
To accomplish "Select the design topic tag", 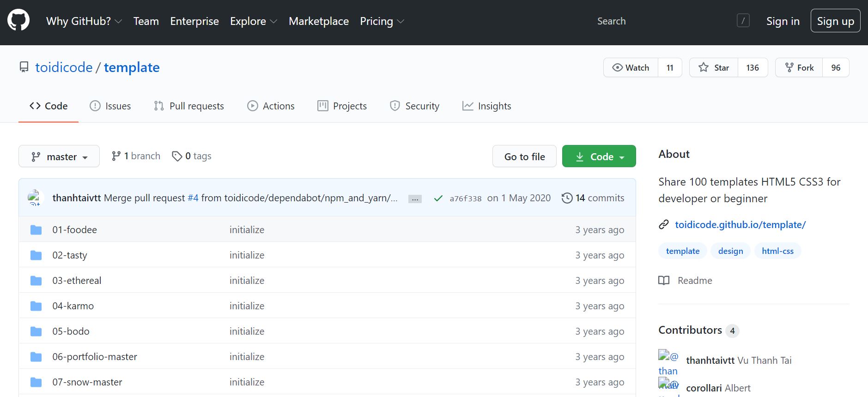I will [731, 251].
